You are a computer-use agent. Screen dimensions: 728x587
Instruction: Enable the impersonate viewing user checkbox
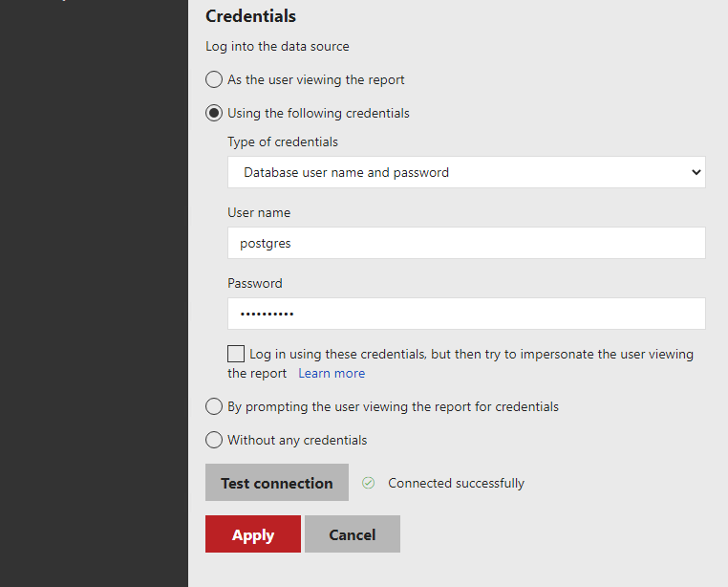236,354
